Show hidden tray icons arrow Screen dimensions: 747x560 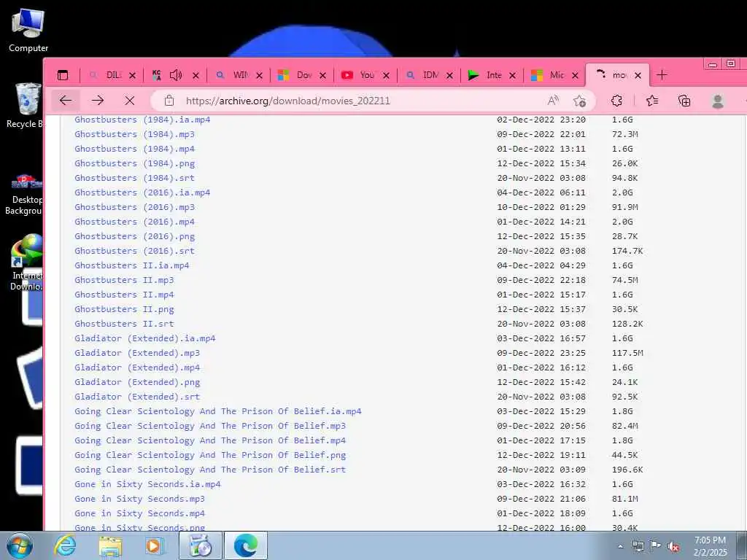click(620, 546)
